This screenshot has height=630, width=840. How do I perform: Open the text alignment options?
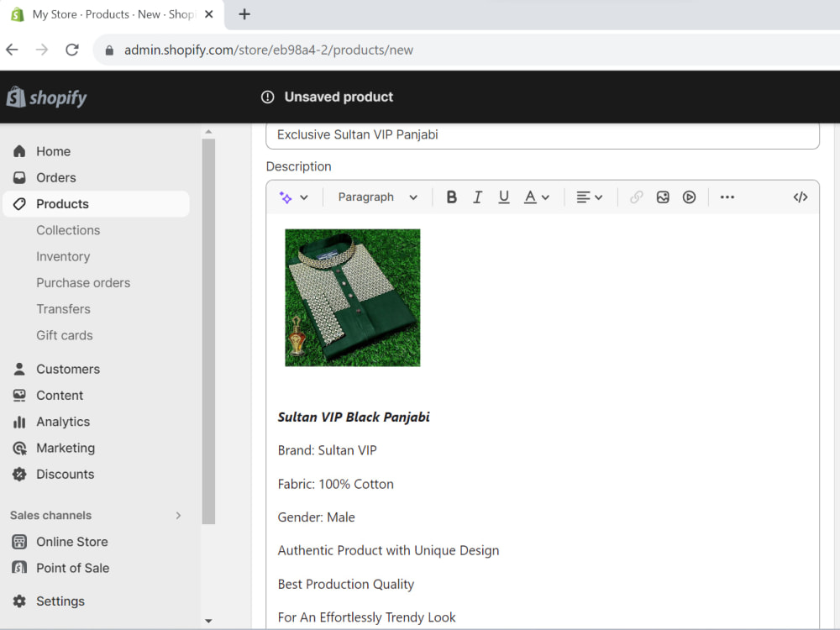pos(590,197)
